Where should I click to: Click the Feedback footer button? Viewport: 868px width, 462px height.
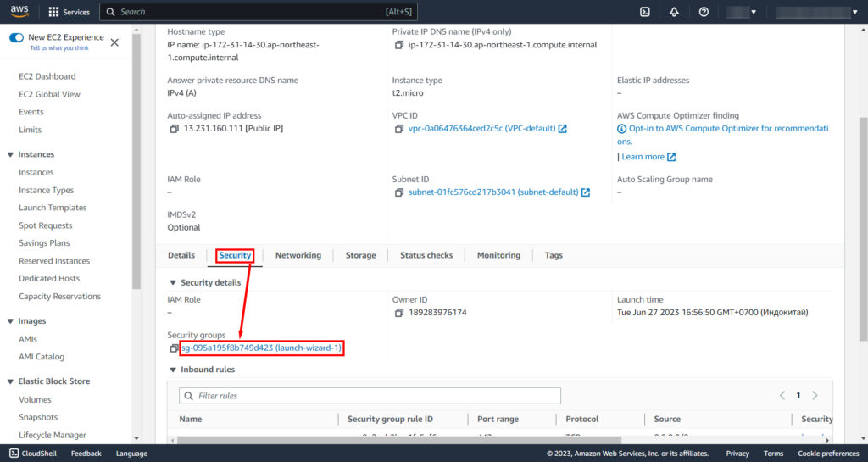pyautogui.click(x=86, y=454)
